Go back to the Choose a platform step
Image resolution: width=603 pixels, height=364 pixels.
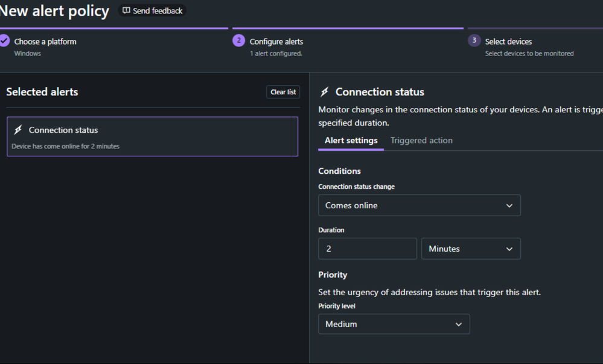click(x=45, y=42)
